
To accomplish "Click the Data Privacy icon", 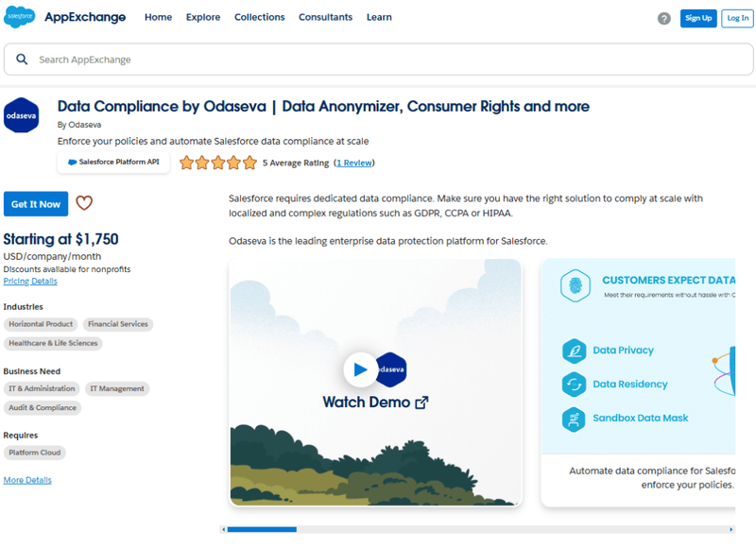I will pos(574,351).
